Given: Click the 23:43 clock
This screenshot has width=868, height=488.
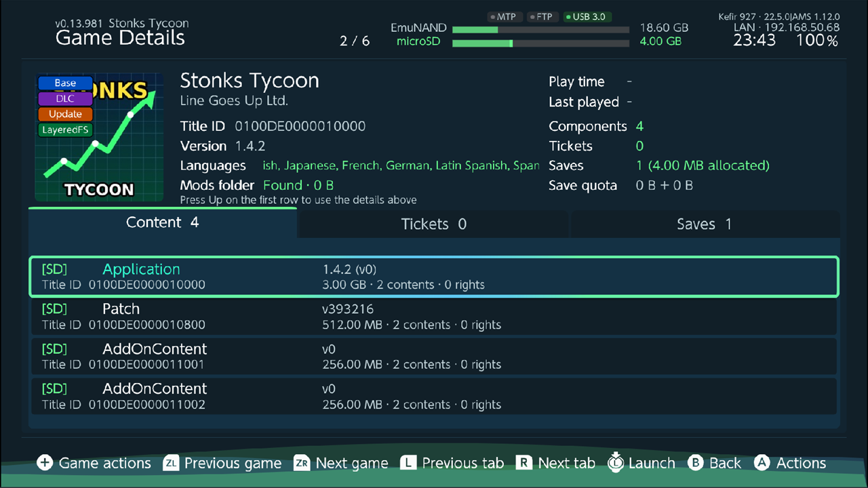Looking at the screenshot, I should coord(754,41).
